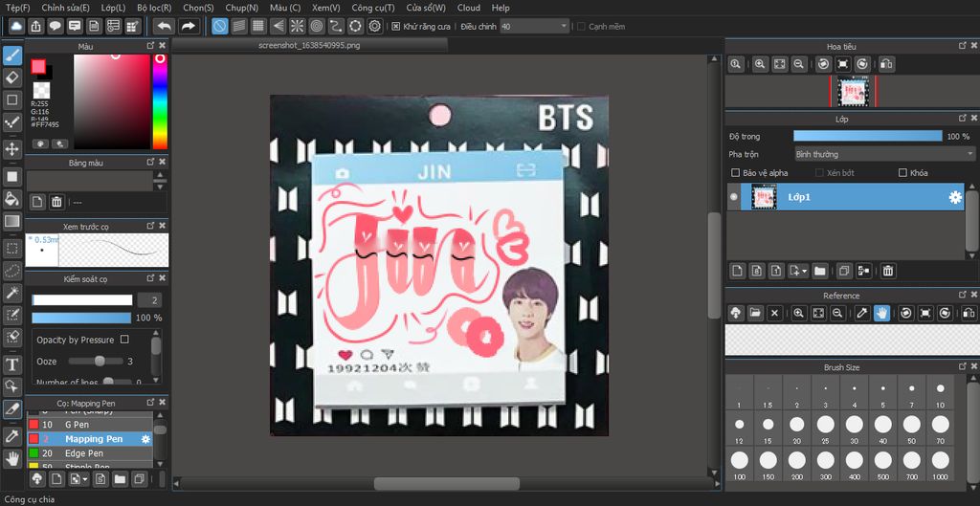Select the Hand pan tool
The width and height of the screenshot is (980, 506).
pos(11,459)
